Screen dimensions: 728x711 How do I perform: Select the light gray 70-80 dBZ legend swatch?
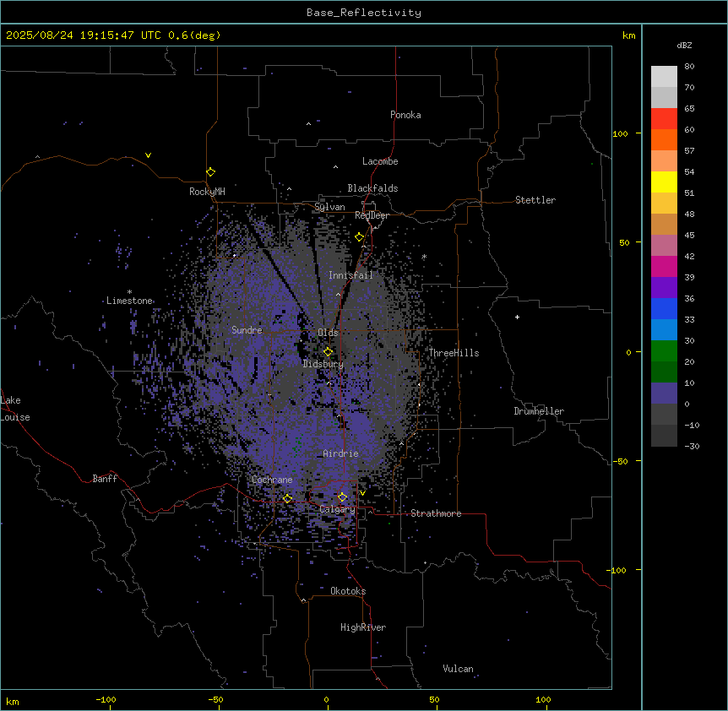point(664,77)
